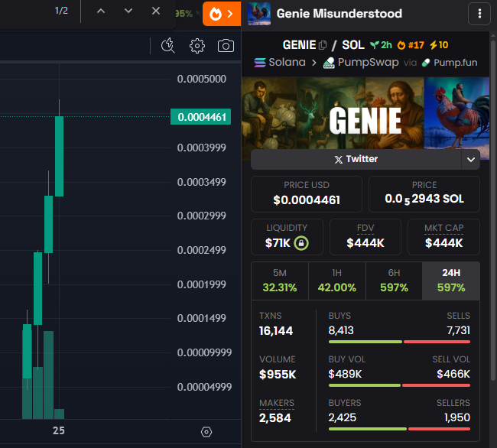Open the Solana chain link
497x448 pixels.
pos(280,62)
